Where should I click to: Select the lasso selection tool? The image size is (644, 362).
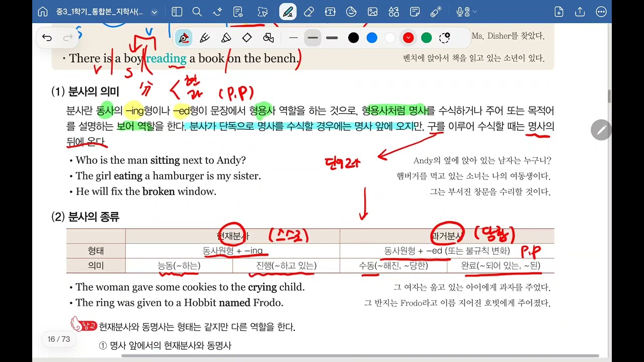click(x=263, y=12)
